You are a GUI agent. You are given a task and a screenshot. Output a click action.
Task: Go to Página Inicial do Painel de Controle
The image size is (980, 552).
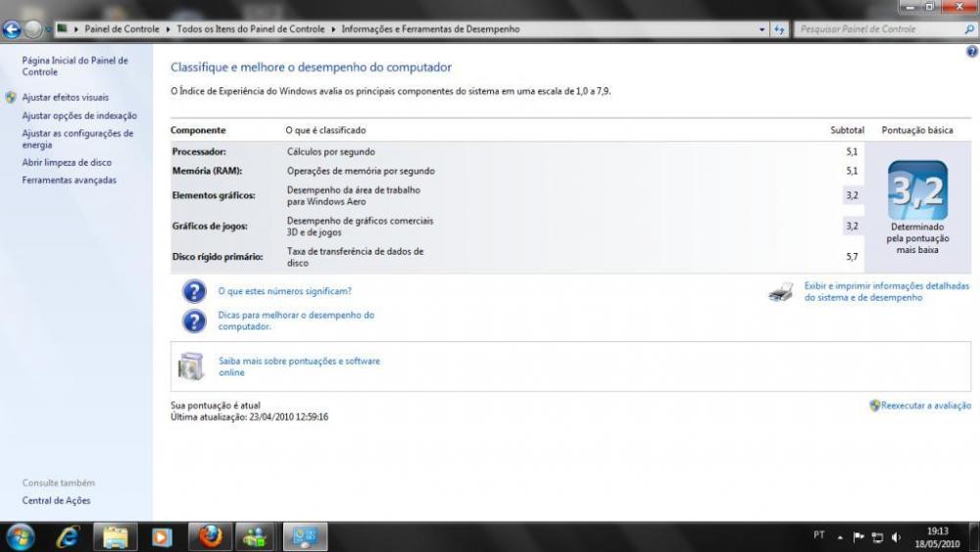[x=74, y=66]
